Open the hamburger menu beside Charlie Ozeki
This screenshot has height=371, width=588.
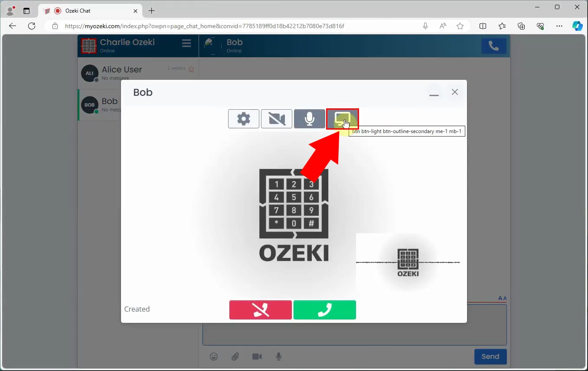click(186, 43)
